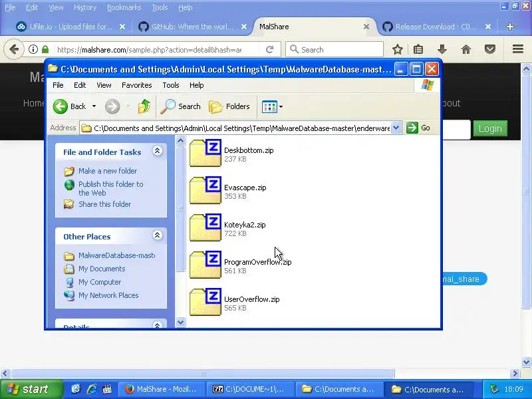Image resolution: width=532 pixels, height=399 pixels.
Task: Open the Firefox hamburger menu
Action: click(518, 49)
